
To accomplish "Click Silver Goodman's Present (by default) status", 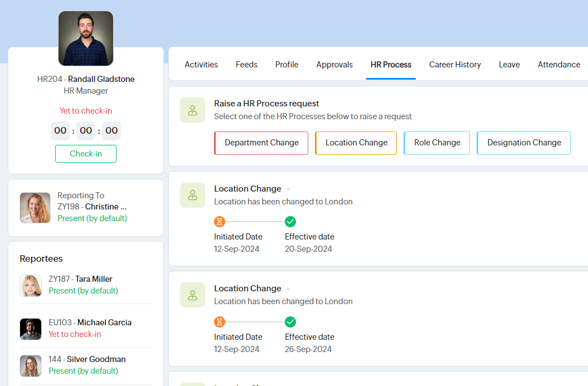I will coord(83,370).
